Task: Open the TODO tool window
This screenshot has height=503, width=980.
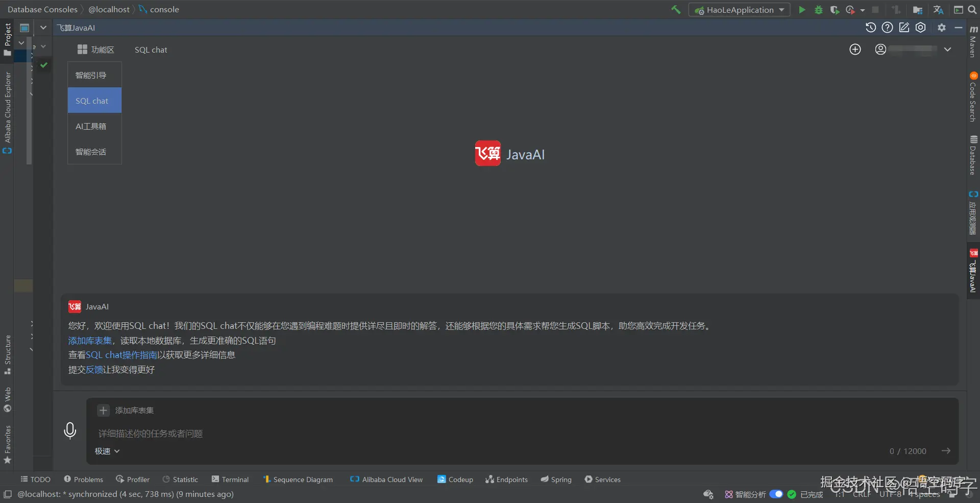Action: (x=35, y=479)
